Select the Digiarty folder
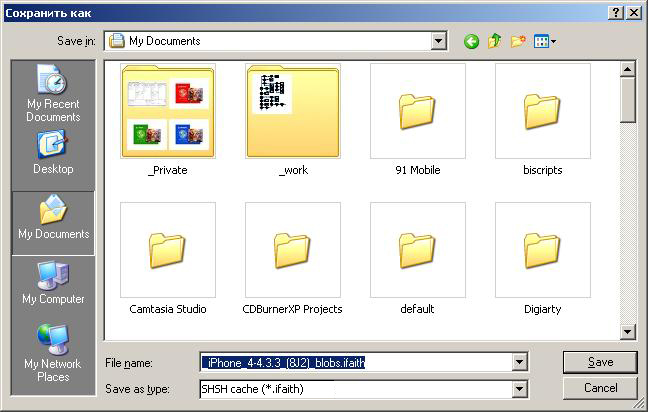The image size is (648, 412). point(543,250)
